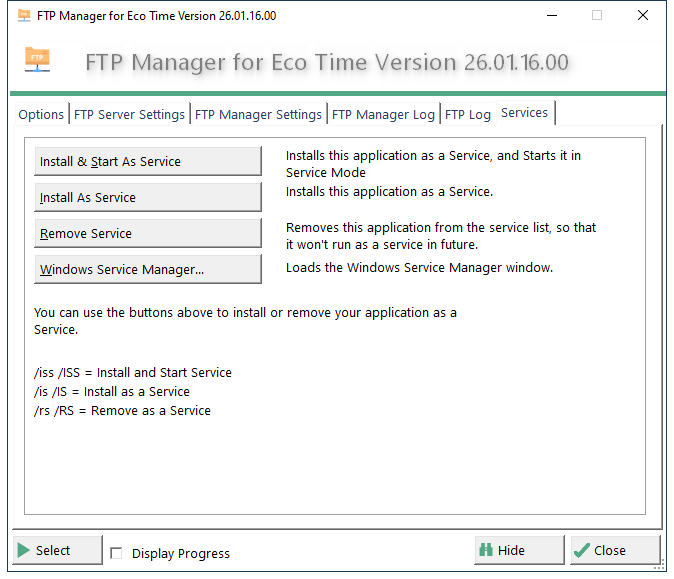View the FTP Manager Log tab
The width and height of the screenshot is (674, 579).
click(383, 114)
